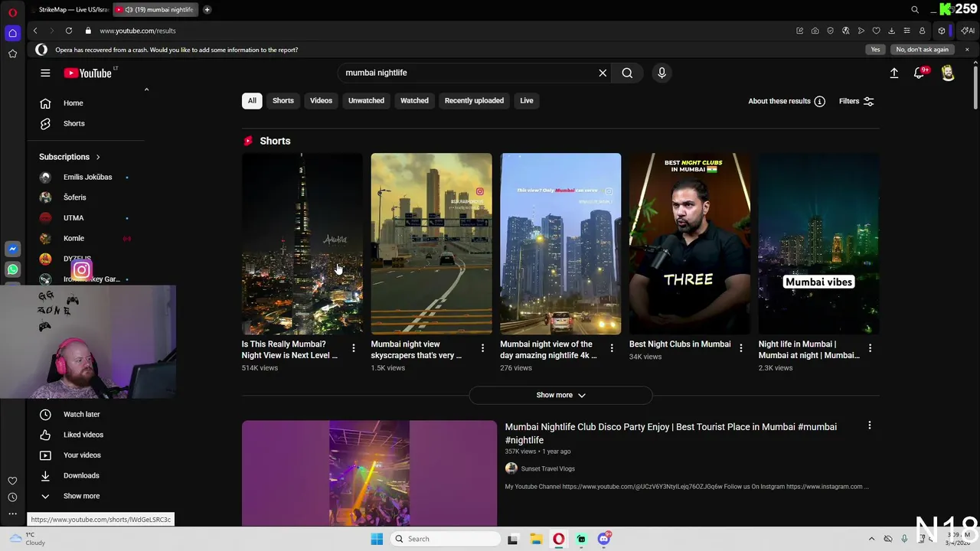980x551 pixels.
Task: Open 'Mumbai vibes' night life short thumbnail
Action: point(818,243)
